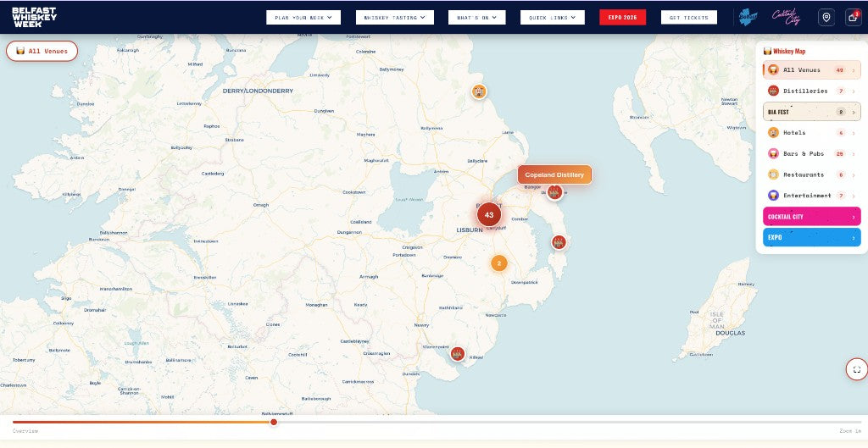Click the Omagh town label
This screenshot has height=448, width=868.
click(x=261, y=205)
